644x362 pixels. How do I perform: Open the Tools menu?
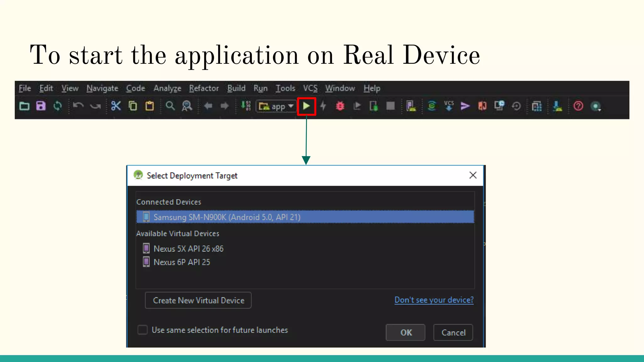coord(285,88)
